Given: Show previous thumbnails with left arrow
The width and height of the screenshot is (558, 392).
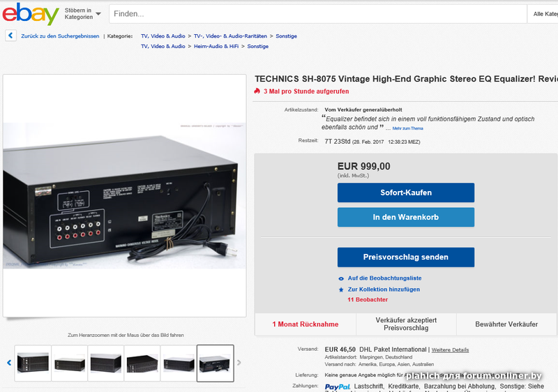Looking at the screenshot, I should click(9, 363).
